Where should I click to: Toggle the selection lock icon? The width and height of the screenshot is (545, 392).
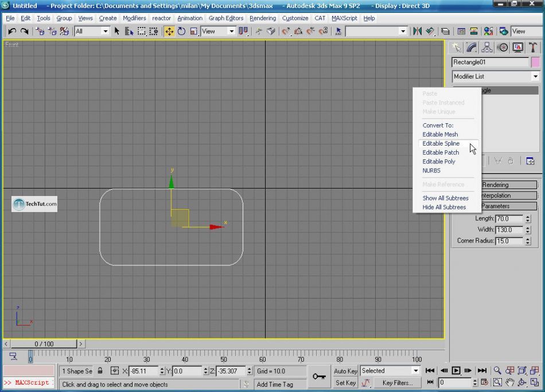(x=100, y=371)
